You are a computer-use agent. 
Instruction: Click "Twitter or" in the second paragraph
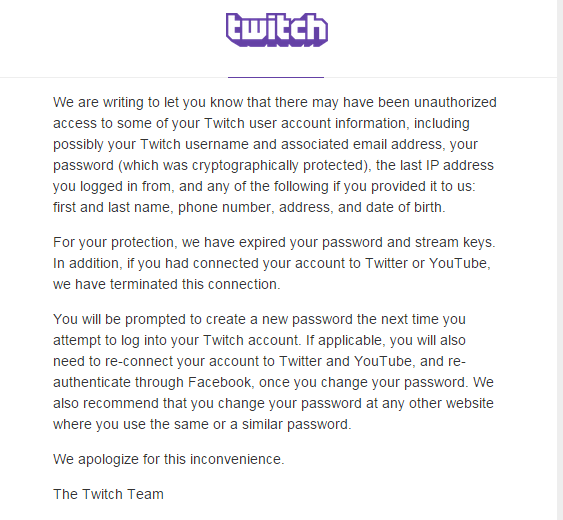[x=395, y=263]
